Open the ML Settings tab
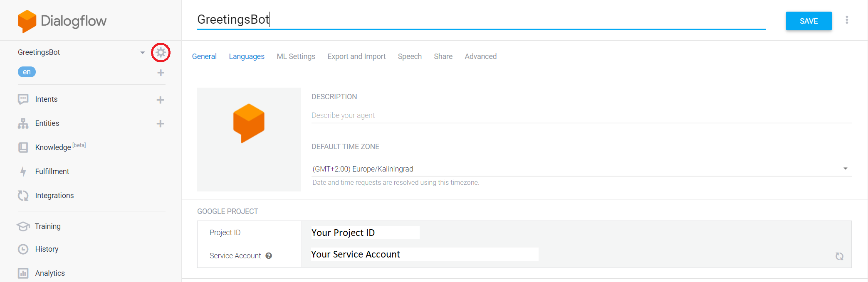The image size is (868, 282). [296, 56]
